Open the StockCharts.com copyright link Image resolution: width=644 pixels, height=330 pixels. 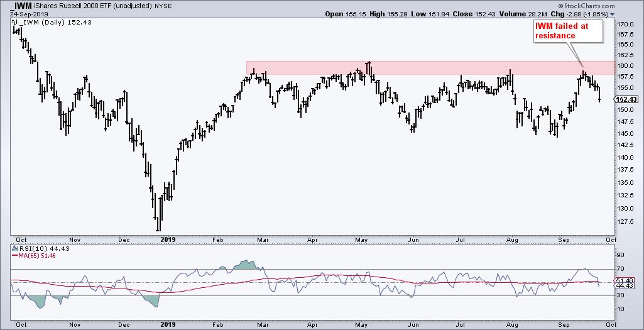586,6
